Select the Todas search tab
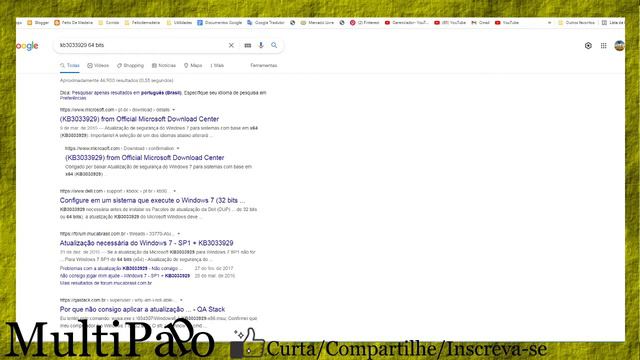The width and height of the screenshot is (640, 360). [x=70, y=66]
